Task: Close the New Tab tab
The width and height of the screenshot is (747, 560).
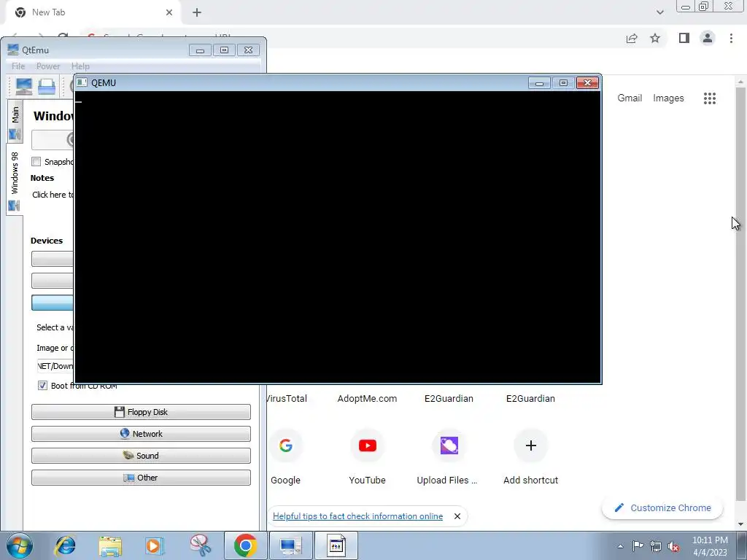Action: [x=169, y=12]
